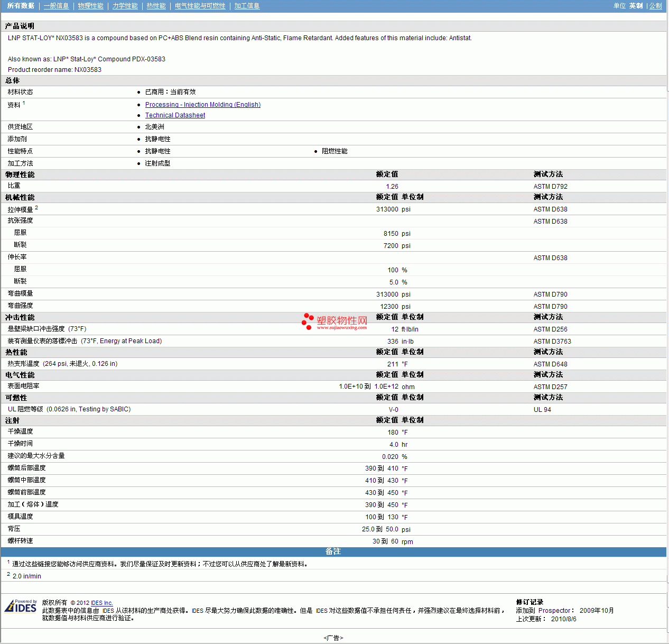Click the 已商用：当前有效 status value
Screen dimensions: 669x644
pos(170,92)
